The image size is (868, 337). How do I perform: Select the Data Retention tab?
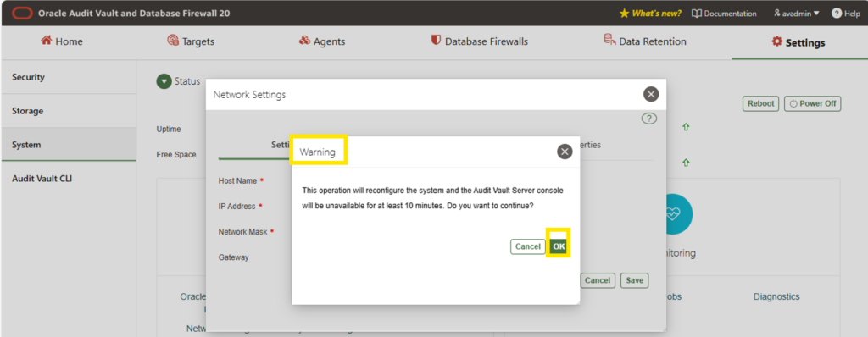pyautogui.click(x=645, y=41)
